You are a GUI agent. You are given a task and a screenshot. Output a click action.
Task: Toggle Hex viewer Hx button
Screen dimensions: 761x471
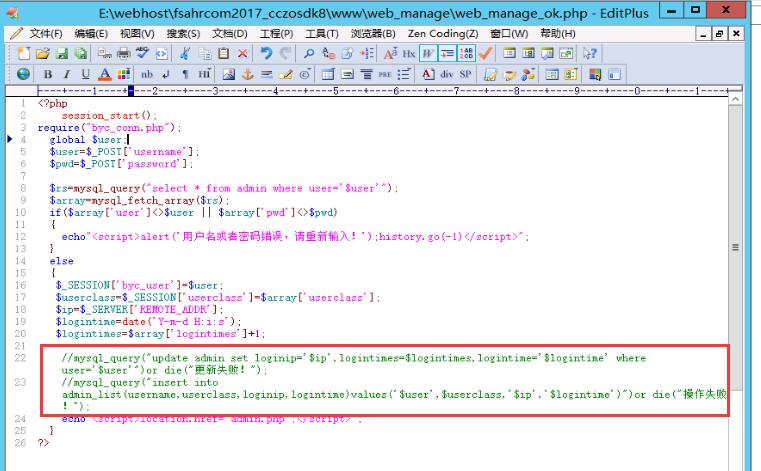[408, 53]
